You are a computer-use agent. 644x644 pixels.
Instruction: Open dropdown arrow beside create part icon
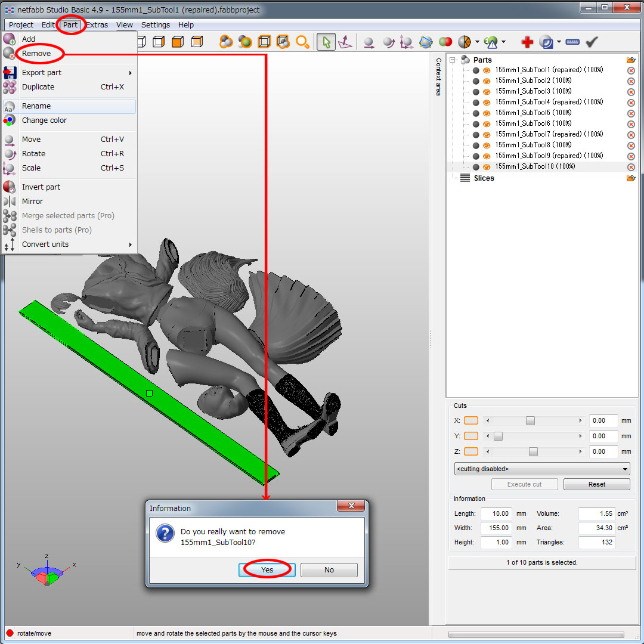point(559,42)
